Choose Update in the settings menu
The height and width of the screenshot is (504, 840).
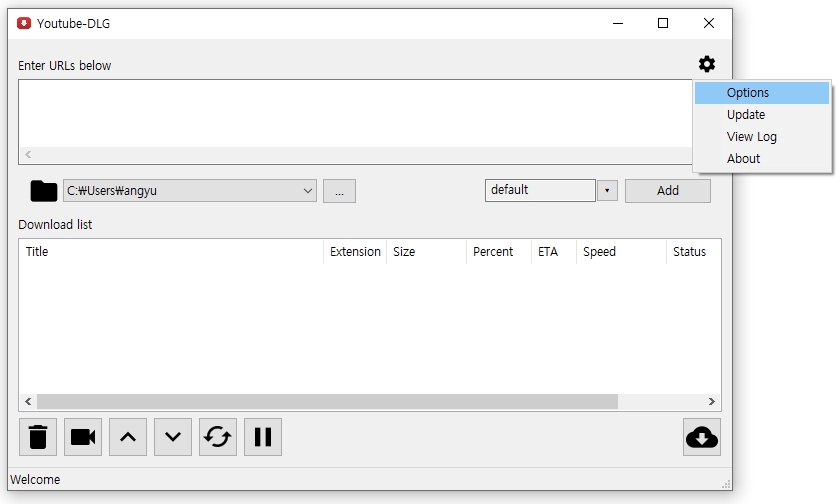click(762, 115)
